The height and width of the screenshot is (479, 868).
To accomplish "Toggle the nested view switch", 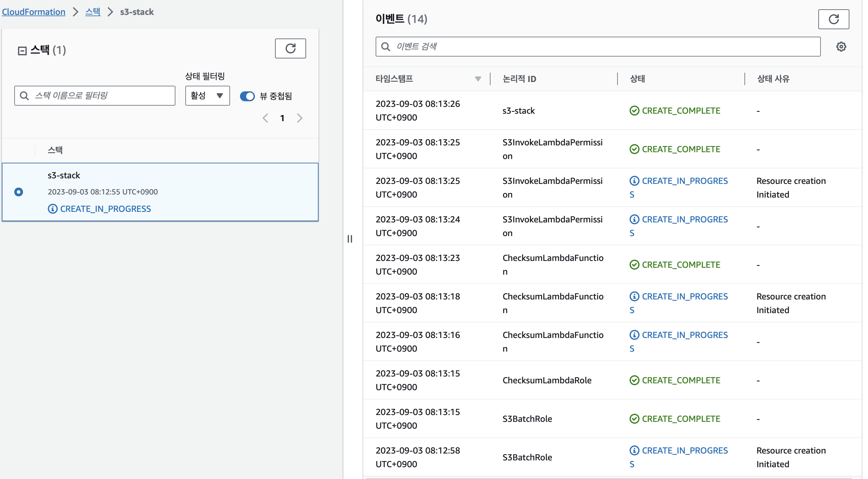I will coord(247,96).
